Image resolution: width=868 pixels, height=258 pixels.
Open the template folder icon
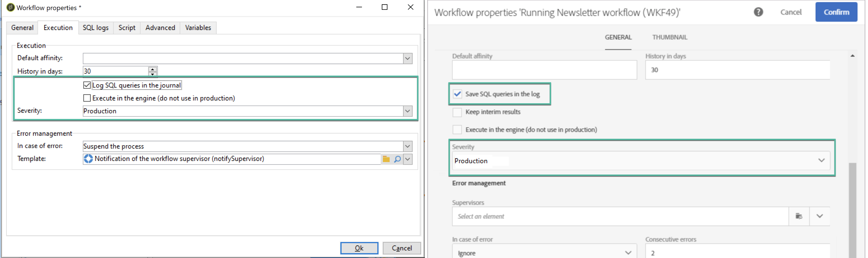pos(386,159)
